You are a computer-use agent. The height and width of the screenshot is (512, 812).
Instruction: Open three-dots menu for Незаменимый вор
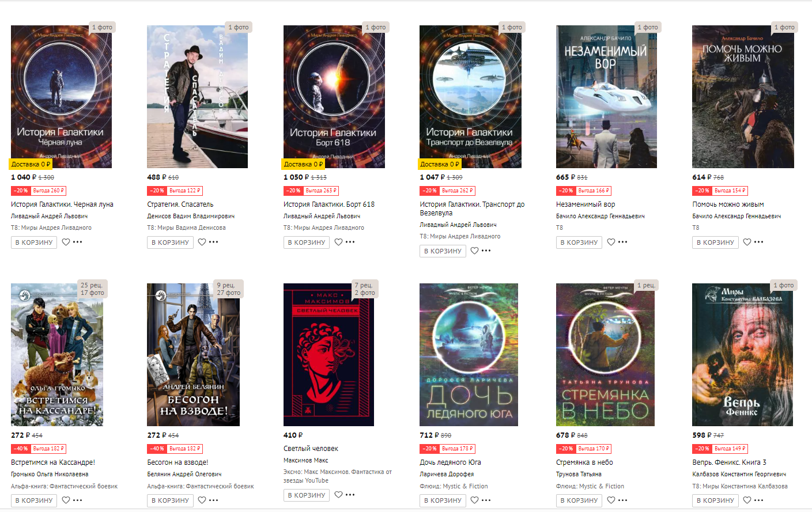point(623,242)
